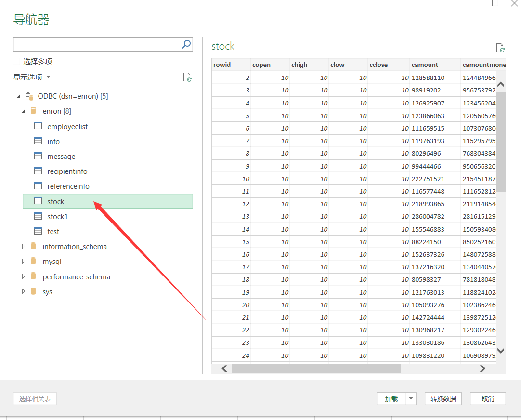Click the enron database icon
The image size is (521, 420).
(33, 111)
